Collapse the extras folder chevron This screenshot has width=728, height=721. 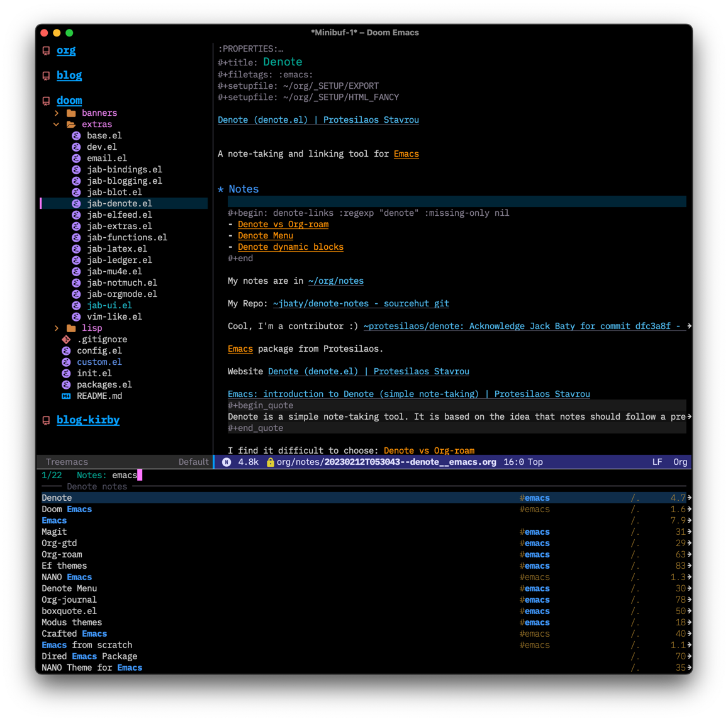(57, 124)
